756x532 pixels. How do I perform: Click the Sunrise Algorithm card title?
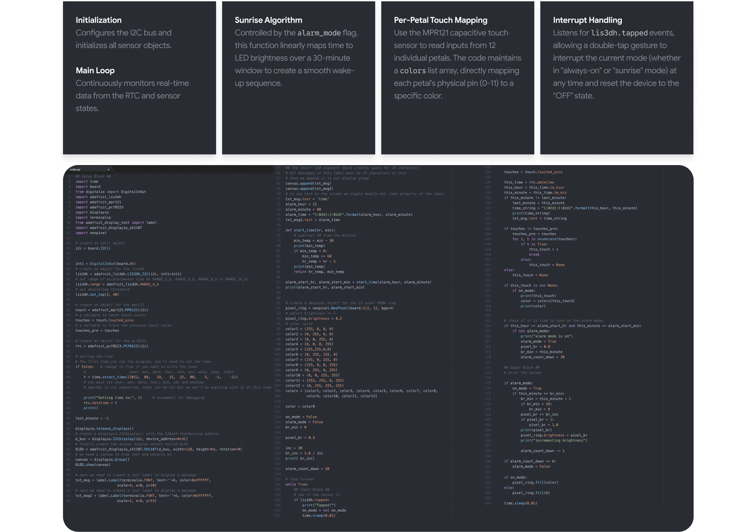pyautogui.click(x=268, y=20)
